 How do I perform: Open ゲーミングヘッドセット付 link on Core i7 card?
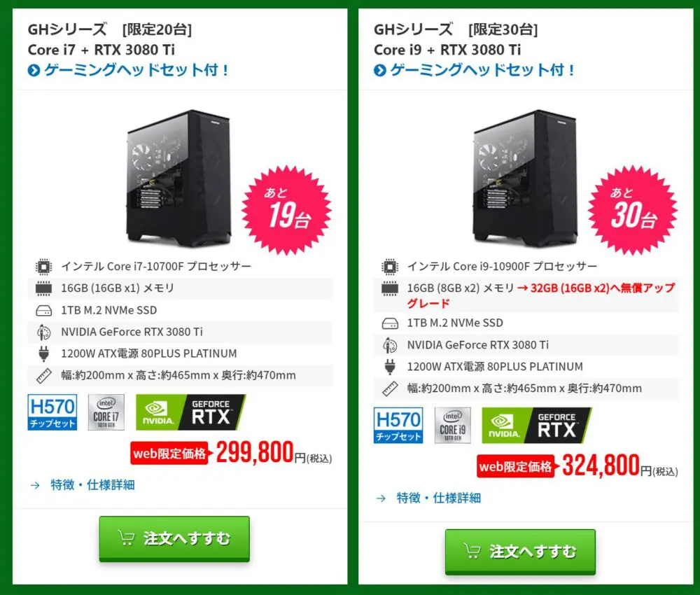(128, 70)
